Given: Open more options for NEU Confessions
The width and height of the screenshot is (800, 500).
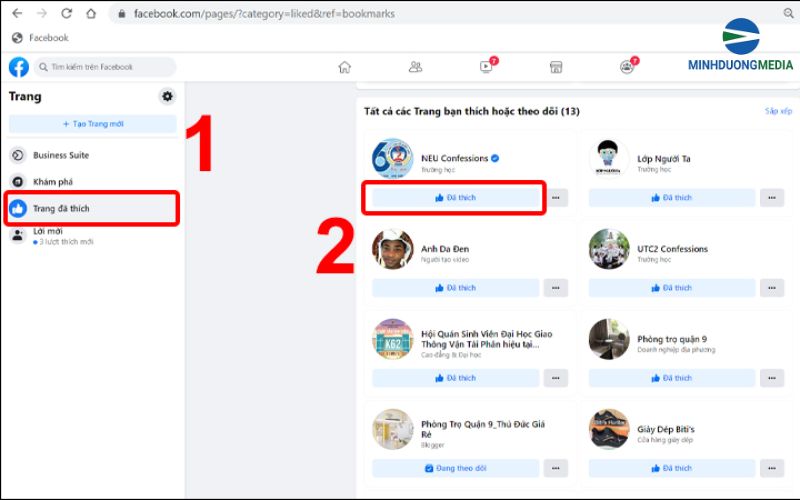Looking at the screenshot, I should tap(556, 197).
